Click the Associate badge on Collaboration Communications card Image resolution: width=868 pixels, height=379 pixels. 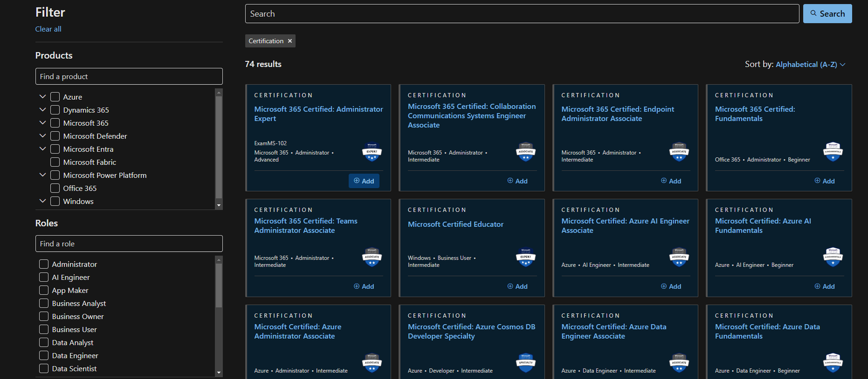coord(525,152)
